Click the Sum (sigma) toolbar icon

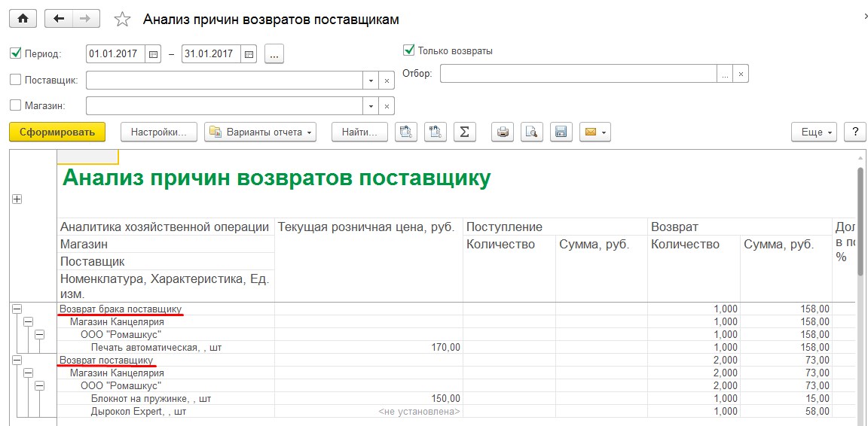(x=465, y=132)
